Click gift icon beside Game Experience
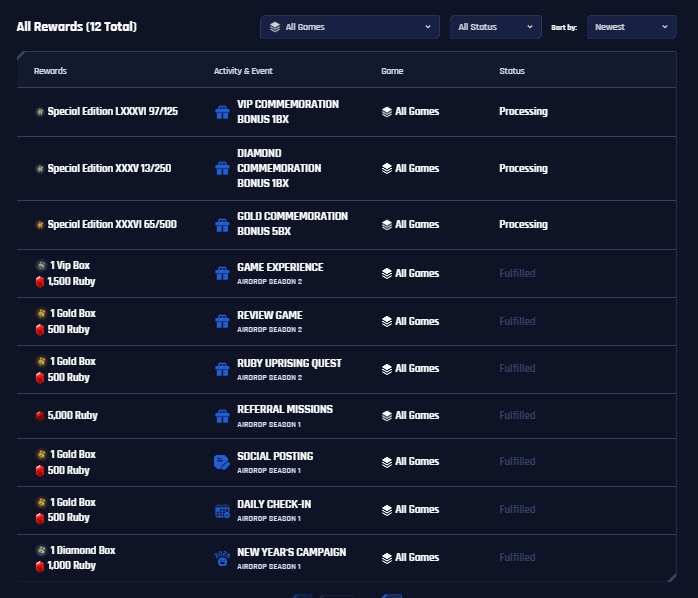Screen dimensions: 698x598 pyautogui.click(x=222, y=273)
